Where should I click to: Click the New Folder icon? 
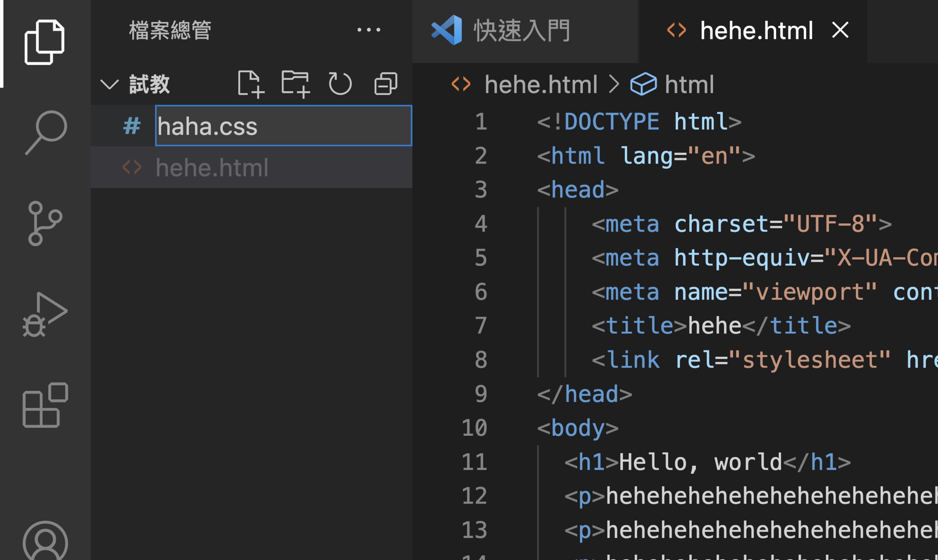tap(295, 84)
